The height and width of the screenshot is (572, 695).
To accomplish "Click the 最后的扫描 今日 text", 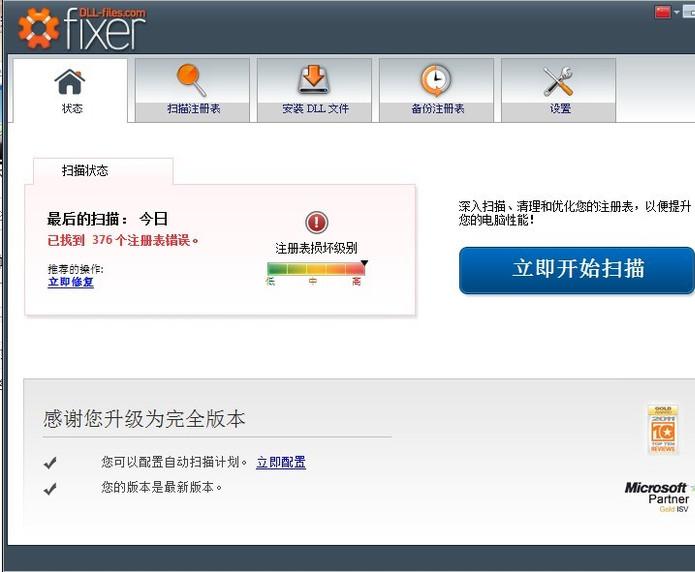I will (x=107, y=219).
